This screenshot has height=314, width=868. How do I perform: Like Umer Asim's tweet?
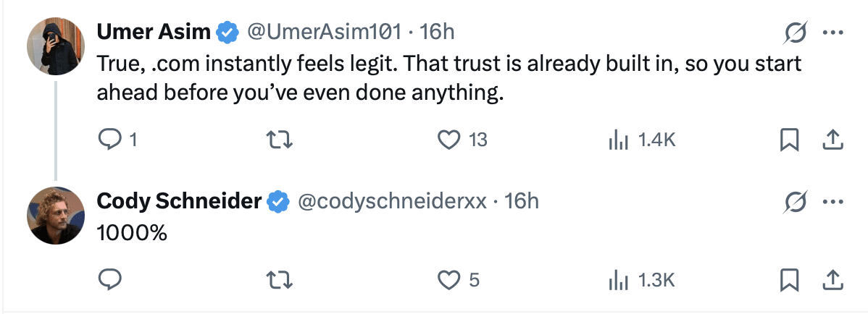pos(450,140)
